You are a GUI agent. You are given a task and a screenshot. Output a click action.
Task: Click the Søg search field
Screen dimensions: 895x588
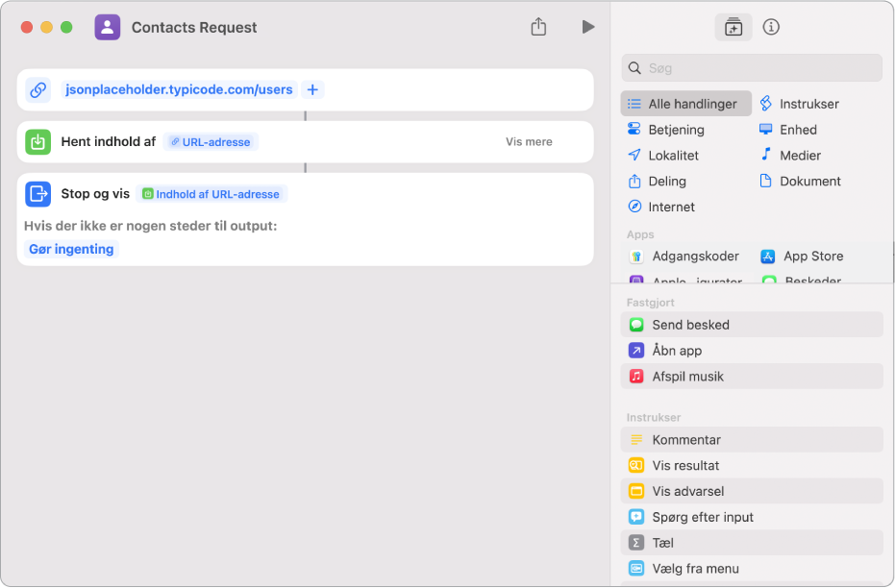pyautogui.click(x=752, y=68)
